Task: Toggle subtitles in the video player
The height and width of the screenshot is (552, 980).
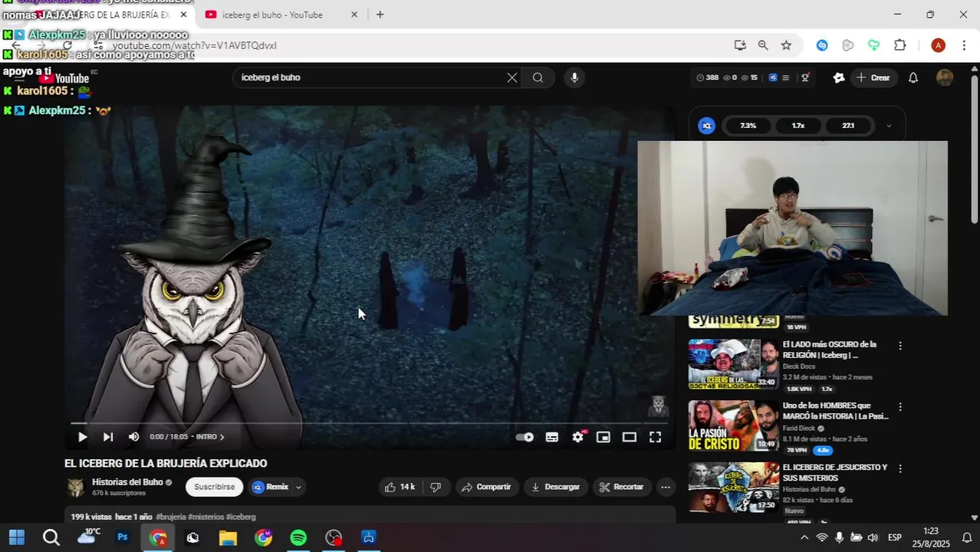Action: tap(552, 437)
